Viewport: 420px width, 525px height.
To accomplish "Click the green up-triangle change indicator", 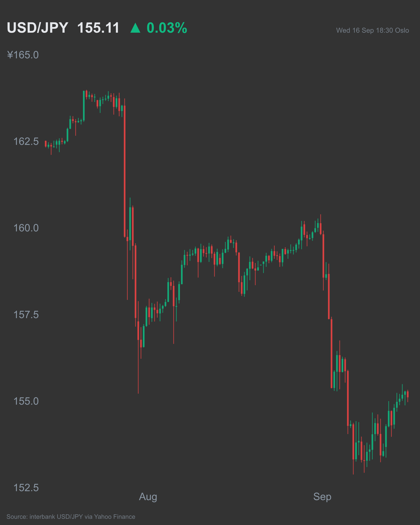I will click(x=135, y=28).
